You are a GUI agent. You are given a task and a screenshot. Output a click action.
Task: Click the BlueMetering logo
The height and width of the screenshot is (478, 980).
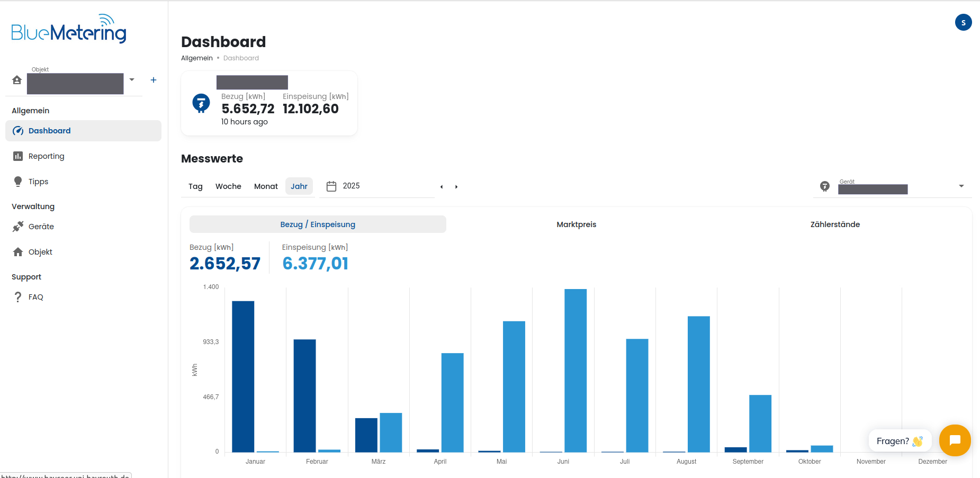[x=69, y=29]
